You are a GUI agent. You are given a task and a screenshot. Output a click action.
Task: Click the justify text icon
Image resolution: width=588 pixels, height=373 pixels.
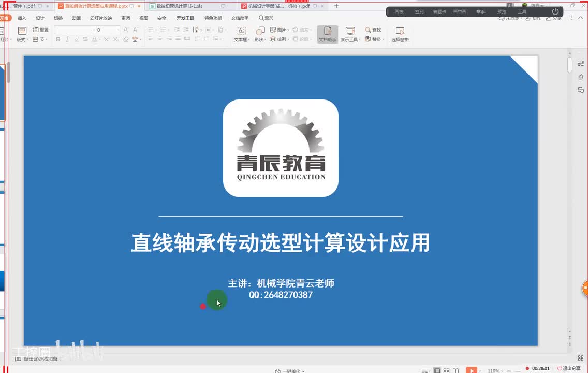point(178,39)
